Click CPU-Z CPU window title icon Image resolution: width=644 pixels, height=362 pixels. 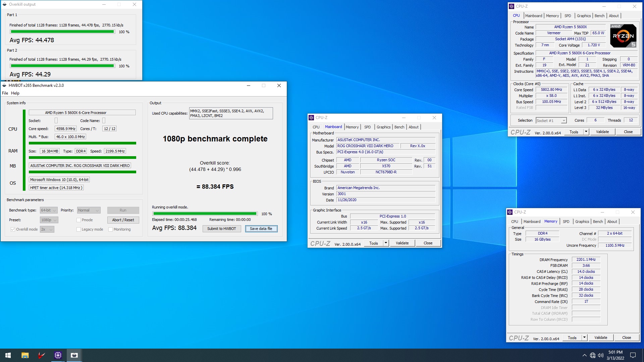pos(512,6)
